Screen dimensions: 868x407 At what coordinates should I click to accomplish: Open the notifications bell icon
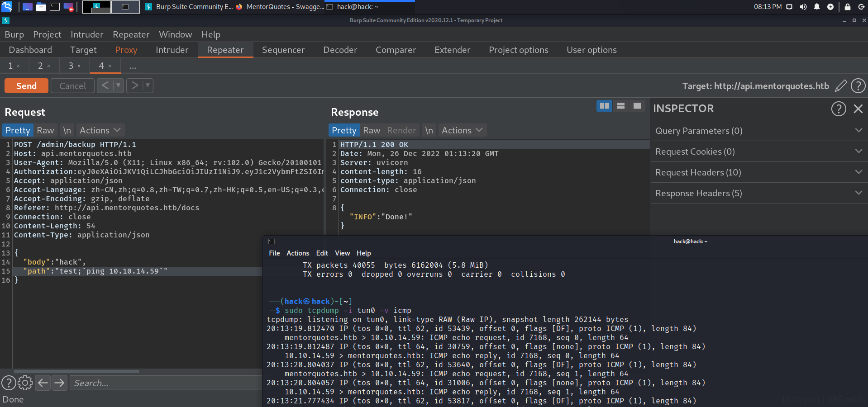point(817,7)
